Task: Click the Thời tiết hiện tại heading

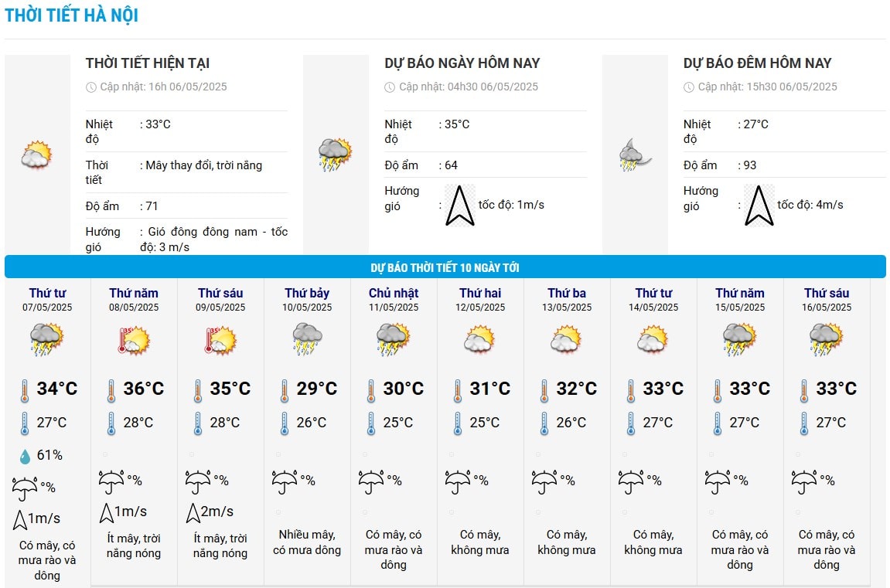Action: 148,63
